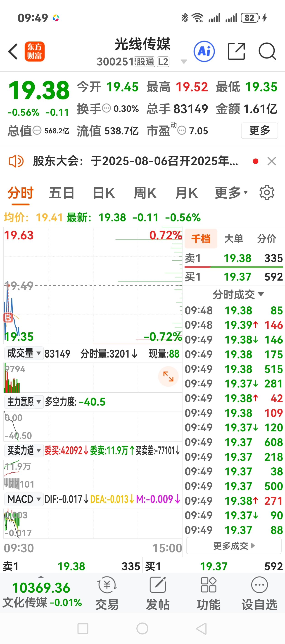285x644 pixels.
Task: Tap trade row 19.38↑ 271
Action: (234, 501)
